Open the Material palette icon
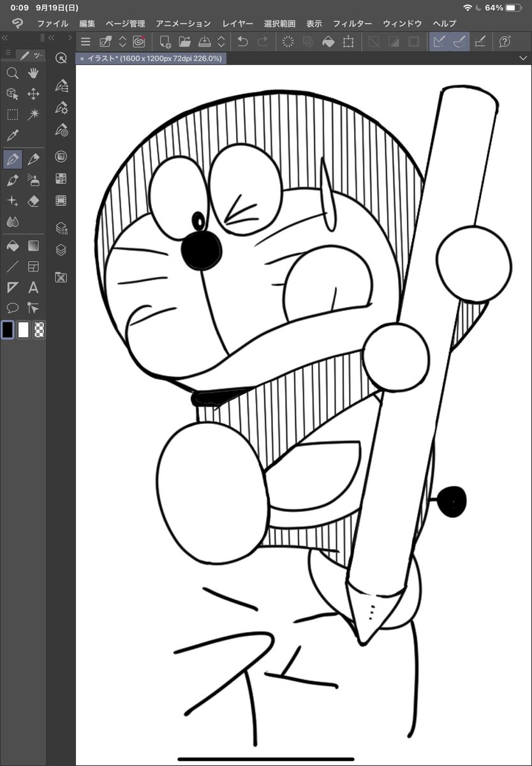 click(61, 277)
